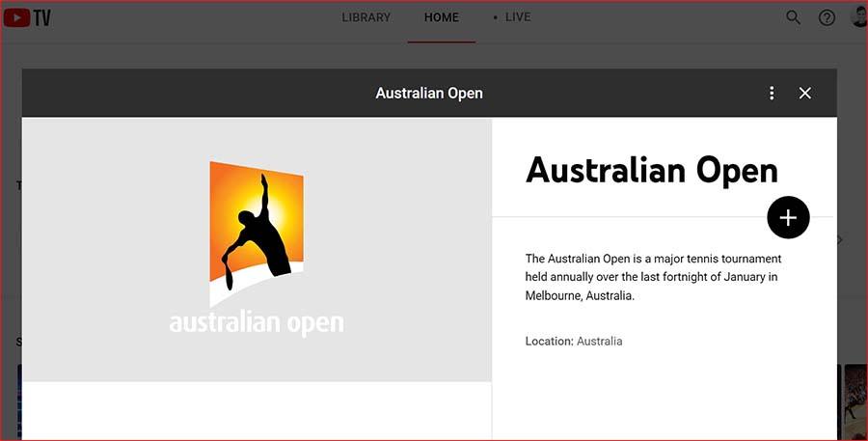The height and width of the screenshot is (441, 868).
Task: Click the user profile avatar
Action: [859, 17]
